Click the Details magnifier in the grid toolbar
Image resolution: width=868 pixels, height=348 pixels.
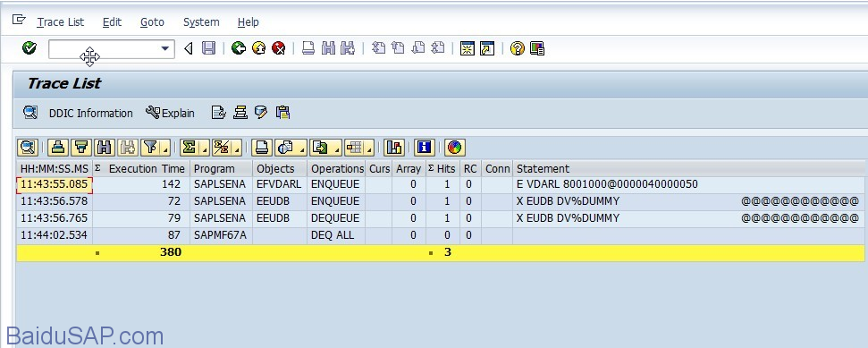(28, 148)
